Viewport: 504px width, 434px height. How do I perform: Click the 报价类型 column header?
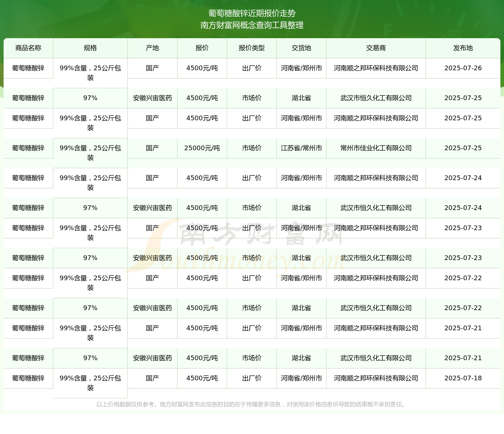coord(252,48)
